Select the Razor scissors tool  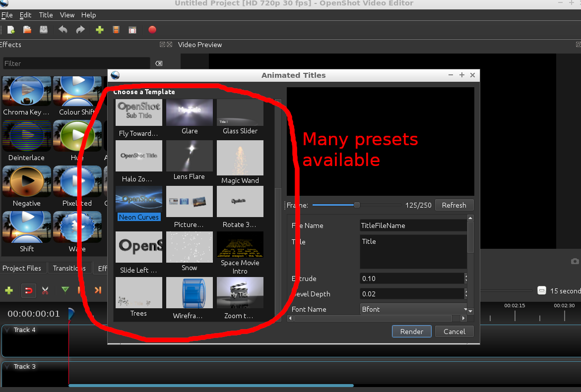pyautogui.click(x=45, y=290)
